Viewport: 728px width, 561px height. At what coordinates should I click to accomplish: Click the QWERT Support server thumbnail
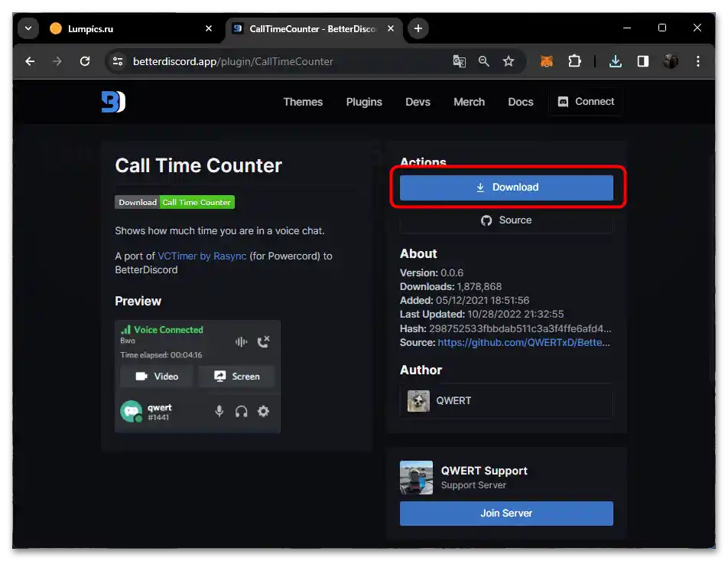[x=416, y=478]
